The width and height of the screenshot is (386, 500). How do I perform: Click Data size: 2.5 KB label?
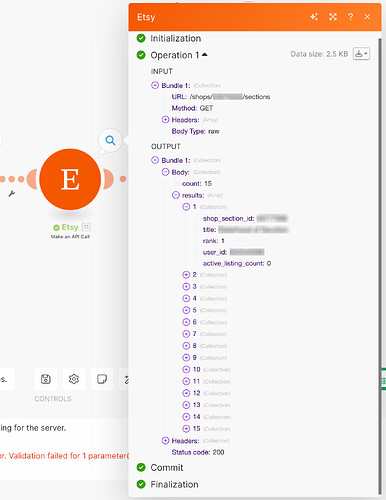point(319,54)
